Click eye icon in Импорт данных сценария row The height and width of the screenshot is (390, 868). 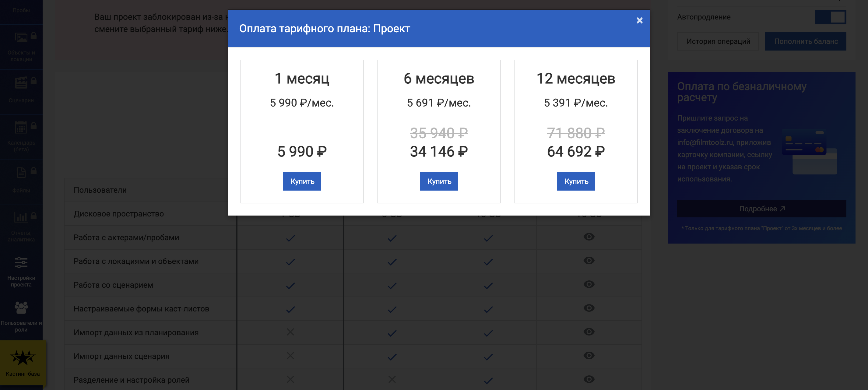589,356
